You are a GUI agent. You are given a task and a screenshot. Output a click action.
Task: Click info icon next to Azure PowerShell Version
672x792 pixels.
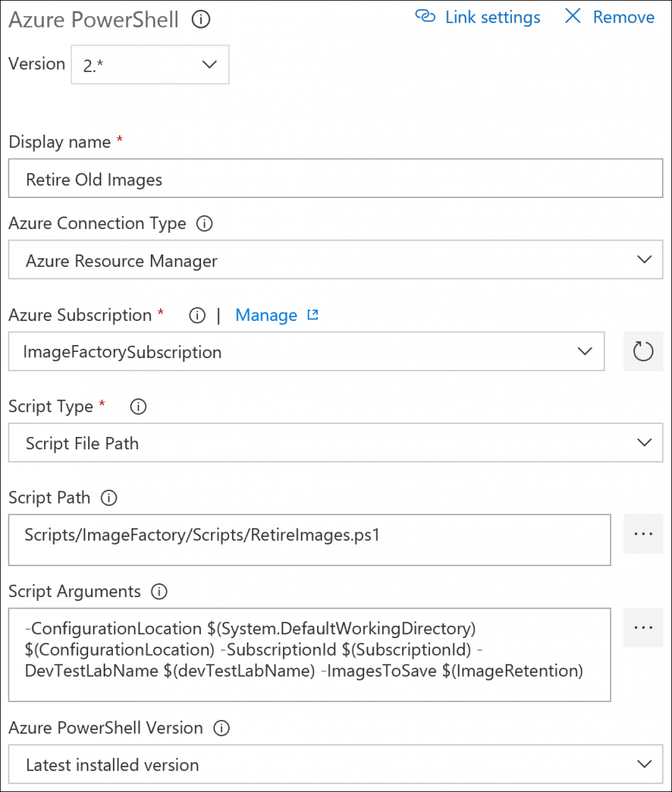222,729
